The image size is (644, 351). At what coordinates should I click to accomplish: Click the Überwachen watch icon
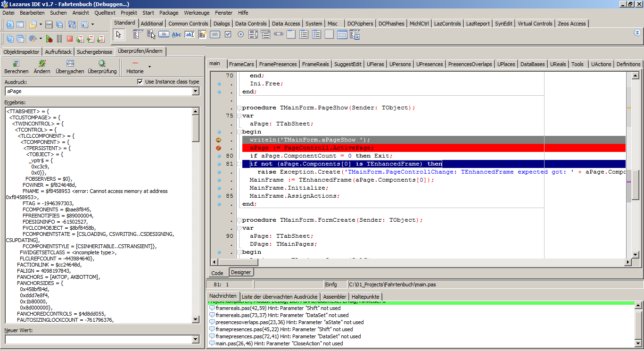70,64
